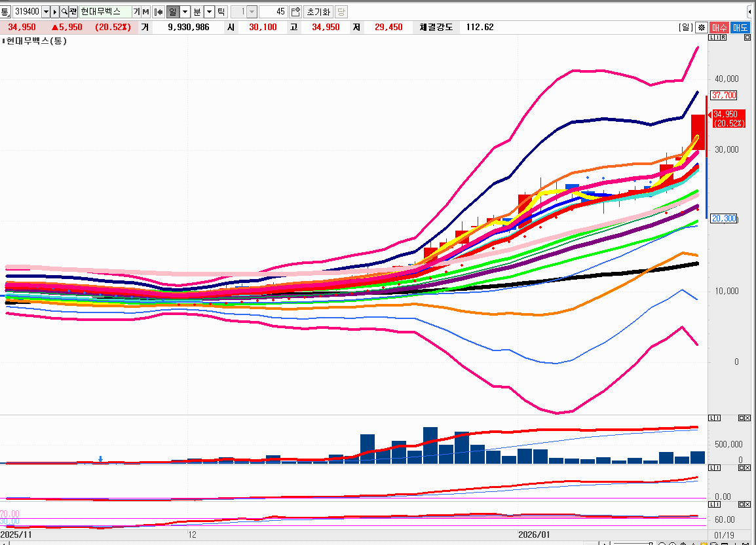This screenshot has width=756, height=545.
Task: Click the candle count field showing 45
Action: 273,12
